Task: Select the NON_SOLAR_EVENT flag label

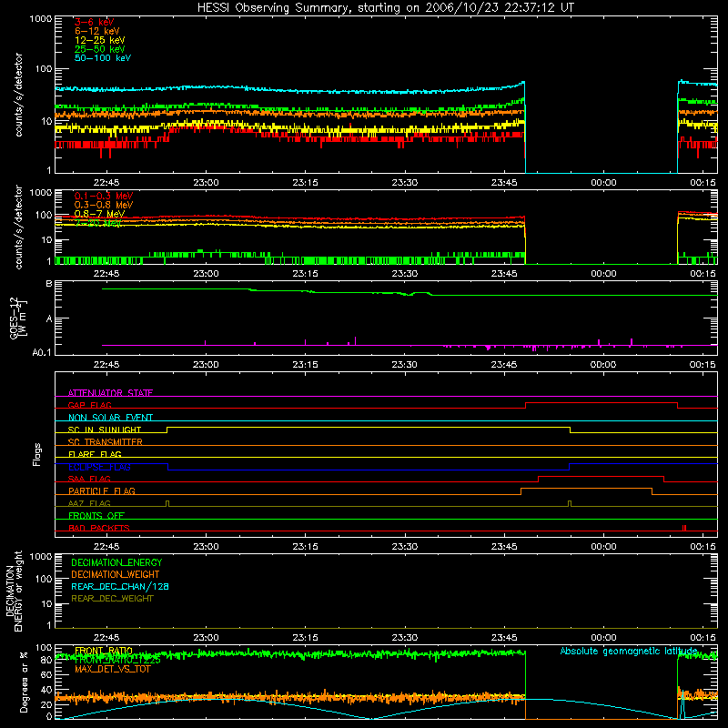Action: (x=110, y=418)
